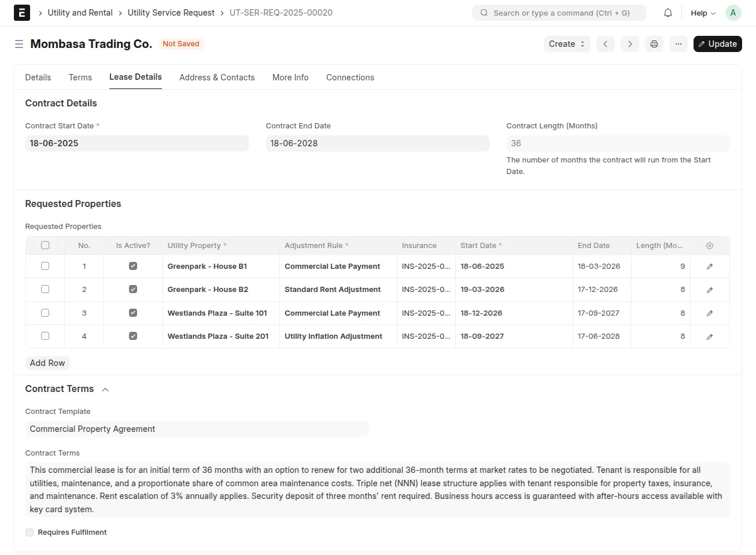Open user avatar A menu
This screenshot has width=756, height=555.
[733, 13]
